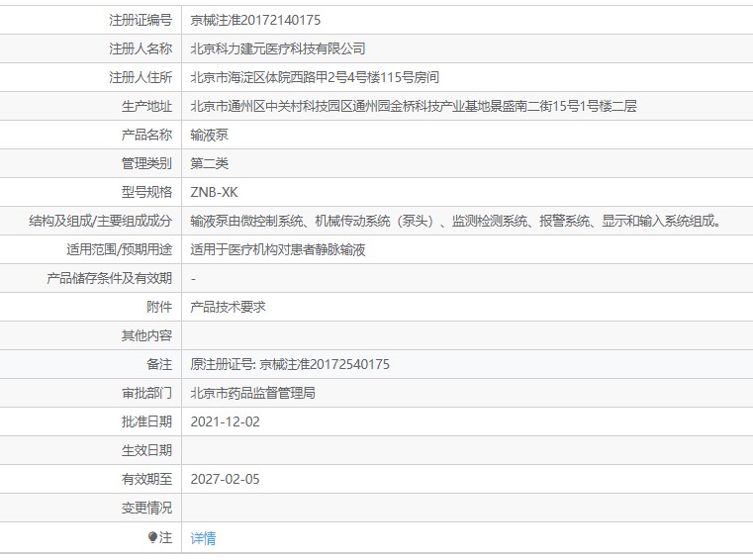753x560 pixels.
Task: Select approving department 北京市药品监督管理局
Action: click(x=252, y=394)
